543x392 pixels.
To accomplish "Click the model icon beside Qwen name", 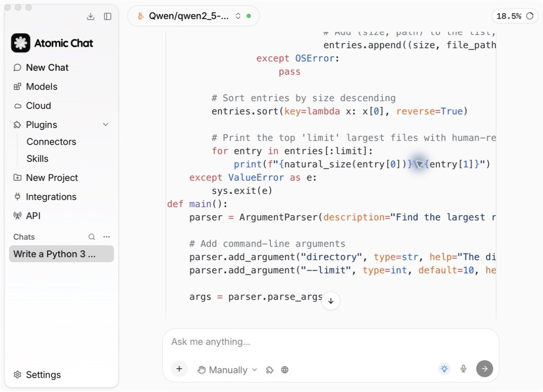I will (141, 16).
